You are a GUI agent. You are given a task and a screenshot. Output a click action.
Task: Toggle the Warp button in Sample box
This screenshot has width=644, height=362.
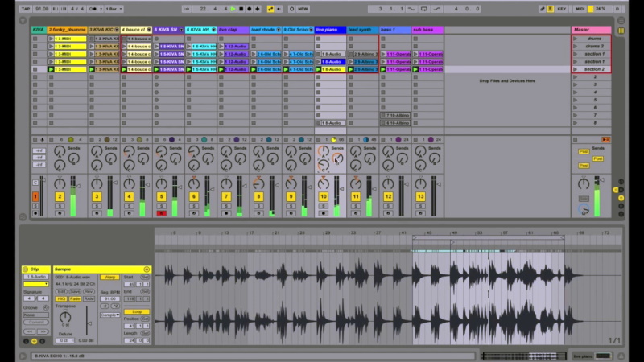click(x=109, y=277)
